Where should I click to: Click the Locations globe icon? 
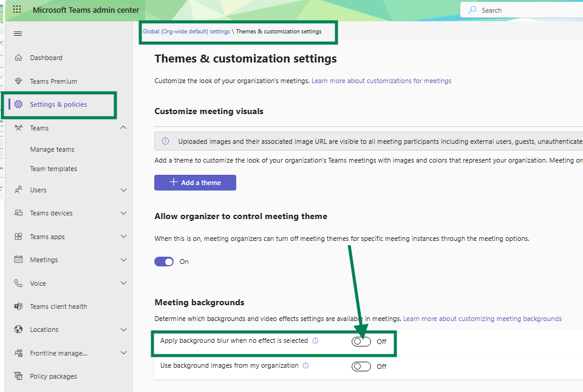click(18, 329)
